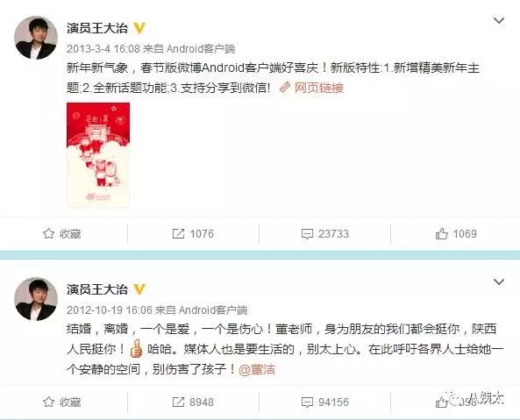Screen dimensions: 520x420
Task: Click verified V badge on first post
Action: pos(139,28)
